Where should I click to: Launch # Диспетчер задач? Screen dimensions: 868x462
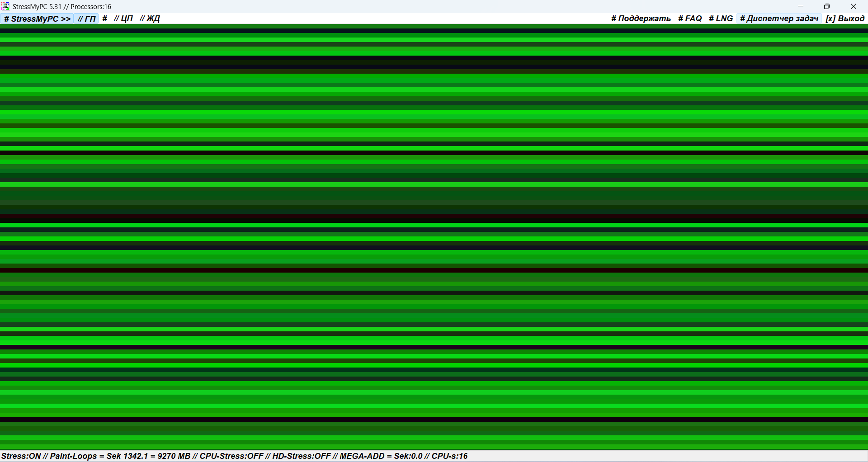(x=779, y=19)
